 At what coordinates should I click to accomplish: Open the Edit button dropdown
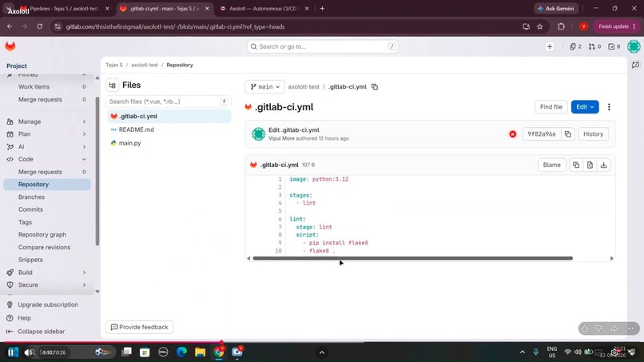pyautogui.click(x=585, y=107)
